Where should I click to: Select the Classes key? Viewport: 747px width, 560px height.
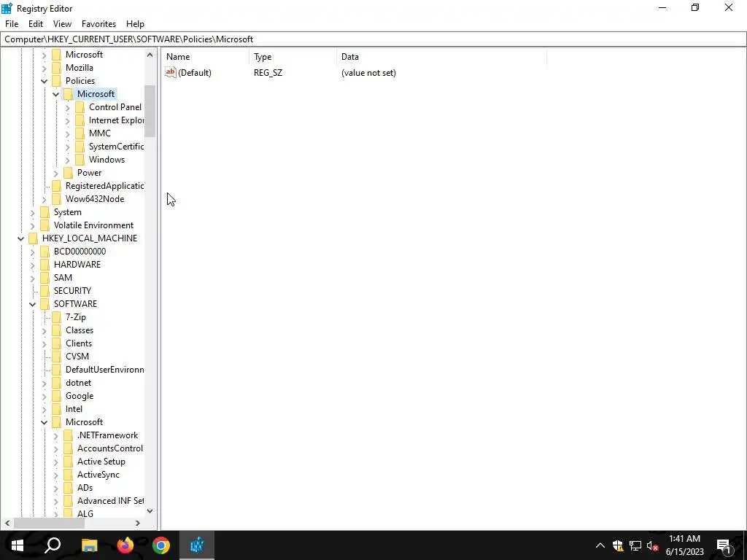80,330
